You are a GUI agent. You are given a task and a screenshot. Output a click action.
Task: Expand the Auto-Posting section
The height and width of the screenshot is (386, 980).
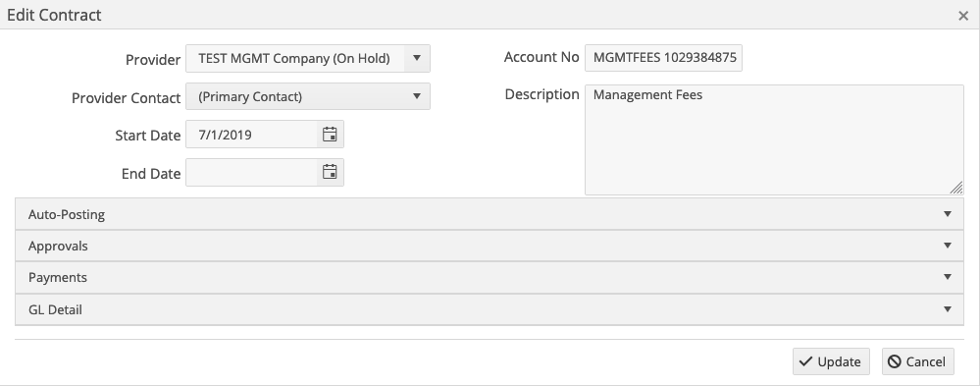[x=490, y=214]
